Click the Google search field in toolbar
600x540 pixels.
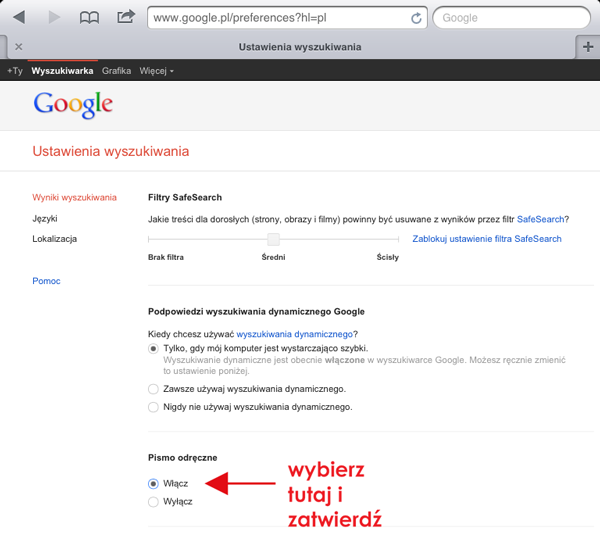click(x=511, y=18)
